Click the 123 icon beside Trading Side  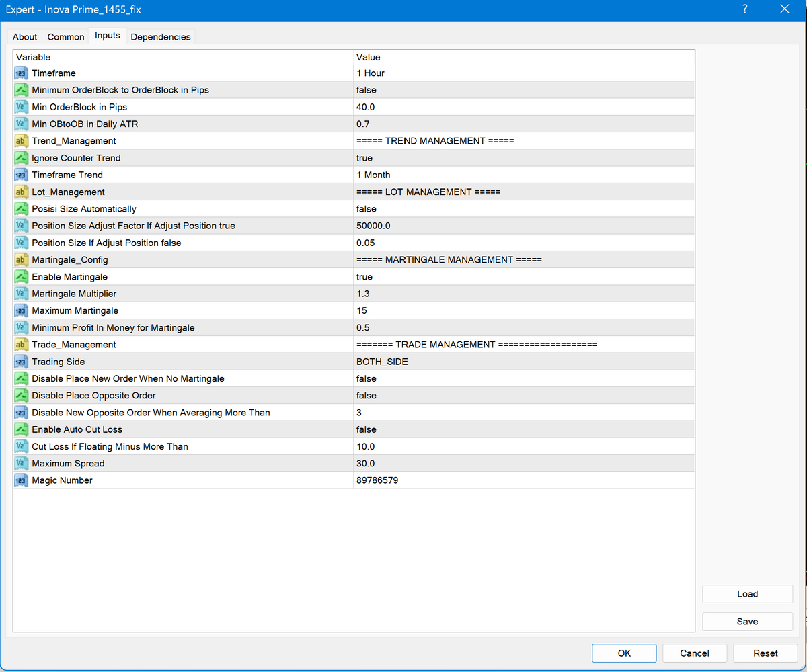point(21,361)
